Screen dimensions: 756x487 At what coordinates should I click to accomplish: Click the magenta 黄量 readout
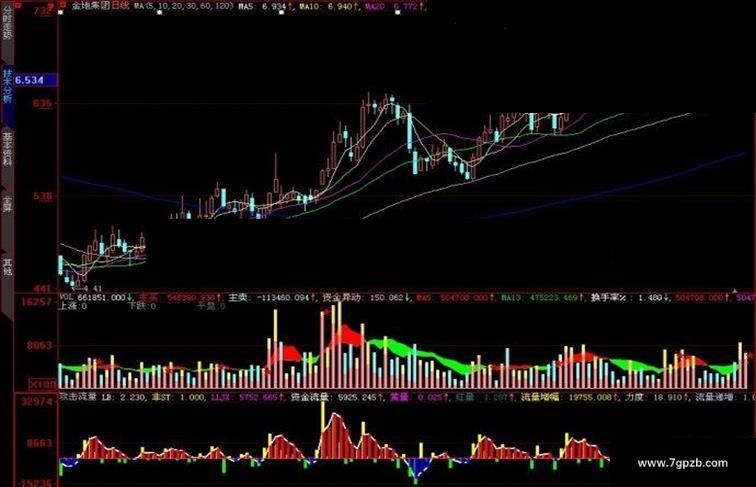(418, 397)
